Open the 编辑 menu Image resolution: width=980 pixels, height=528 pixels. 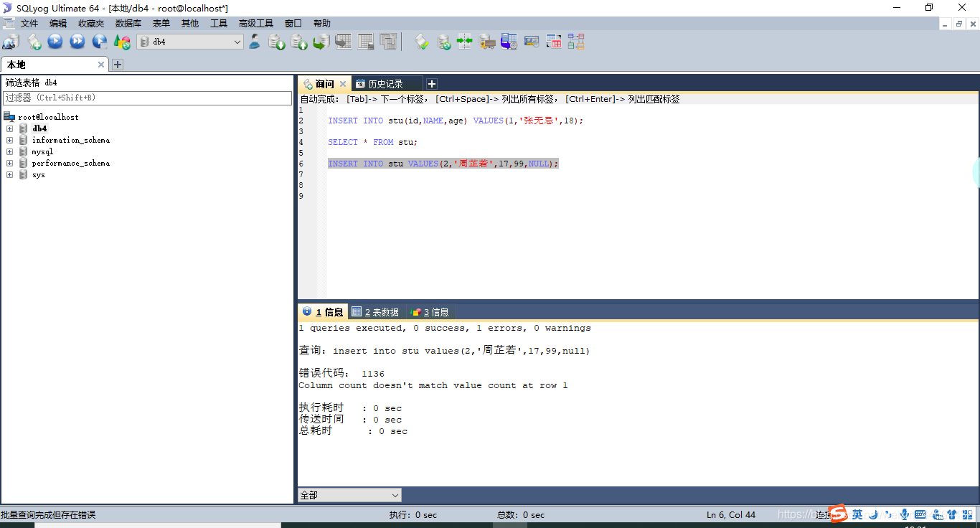pyautogui.click(x=58, y=24)
